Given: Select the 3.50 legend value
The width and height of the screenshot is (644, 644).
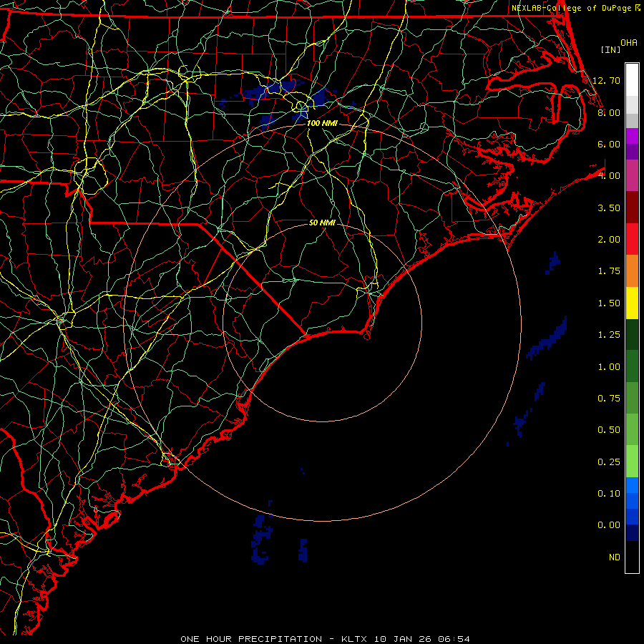Looking at the screenshot, I should pyautogui.click(x=609, y=208).
